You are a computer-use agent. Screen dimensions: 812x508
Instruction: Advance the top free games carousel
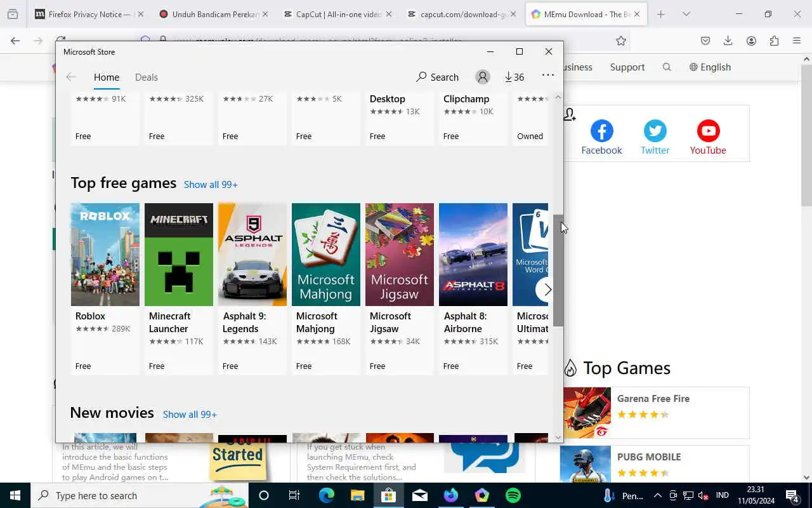pyautogui.click(x=547, y=290)
